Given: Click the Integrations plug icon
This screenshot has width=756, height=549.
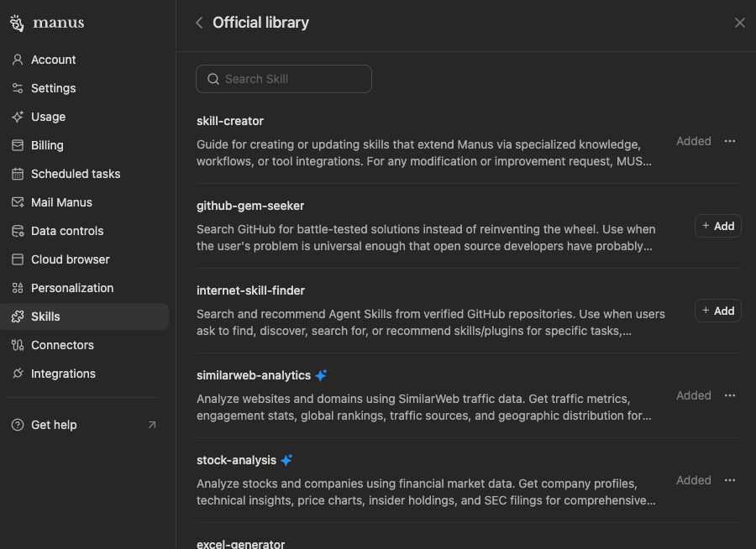Looking at the screenshot, I should point(18,374).
